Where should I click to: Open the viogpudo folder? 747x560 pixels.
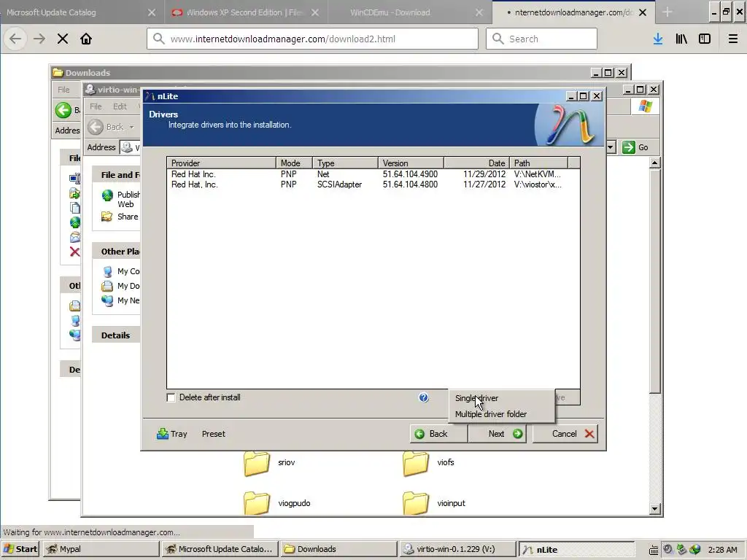tap(276, 503)
